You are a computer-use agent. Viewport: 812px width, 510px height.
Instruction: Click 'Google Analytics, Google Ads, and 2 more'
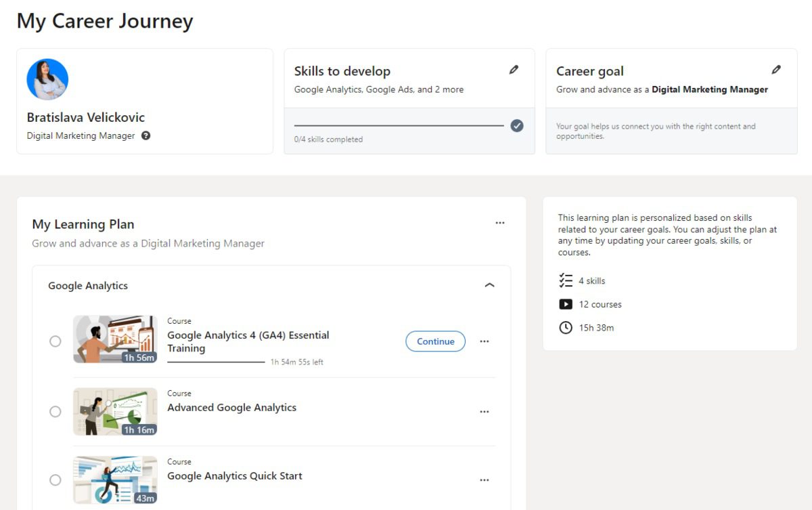(x=379, y=89)
